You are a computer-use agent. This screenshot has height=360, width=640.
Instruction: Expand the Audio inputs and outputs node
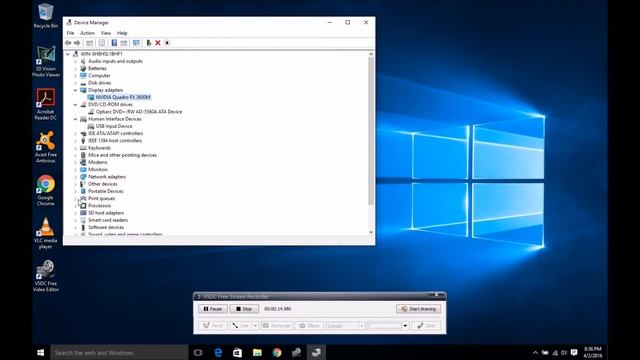click(76, 61)
